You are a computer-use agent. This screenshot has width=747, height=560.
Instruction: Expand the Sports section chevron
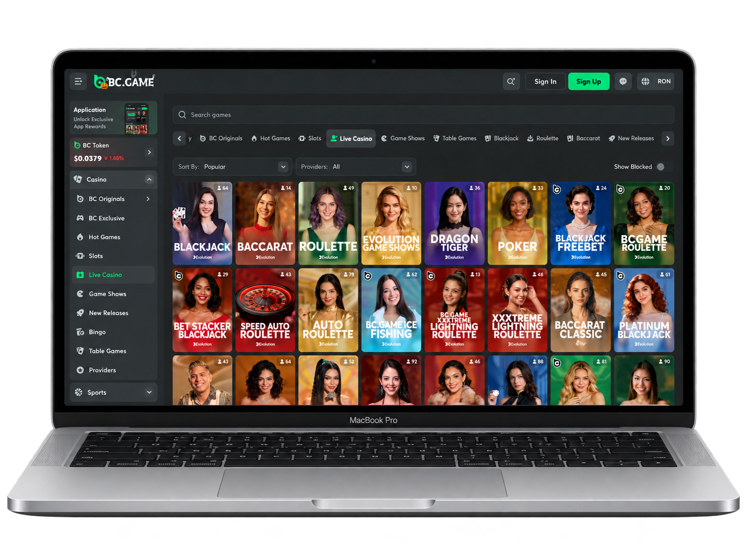click(149, 392)
